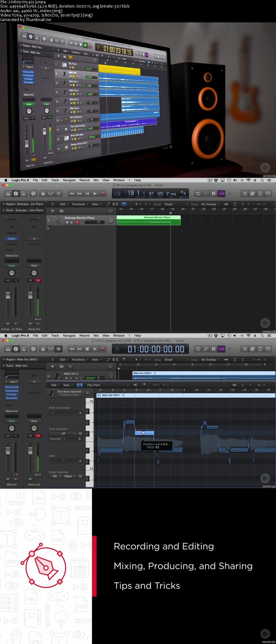Open Snap Smart dropdown in Suitcase Piano window
The image size is (276, 644).
176,204
